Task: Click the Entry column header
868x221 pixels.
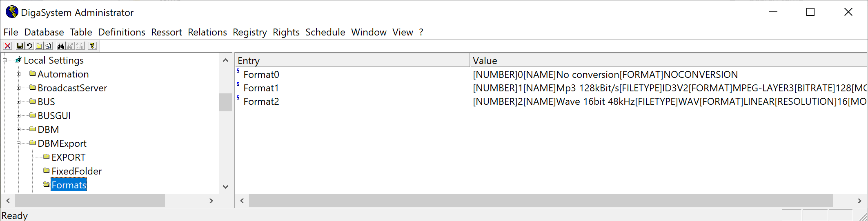Action: click(352, 61)
